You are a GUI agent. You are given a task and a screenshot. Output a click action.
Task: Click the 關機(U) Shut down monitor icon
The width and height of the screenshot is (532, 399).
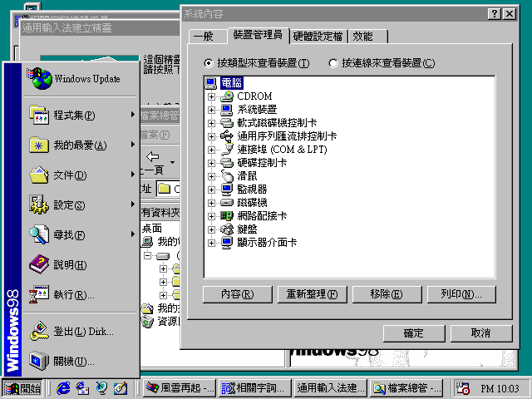tap(39, 361)
